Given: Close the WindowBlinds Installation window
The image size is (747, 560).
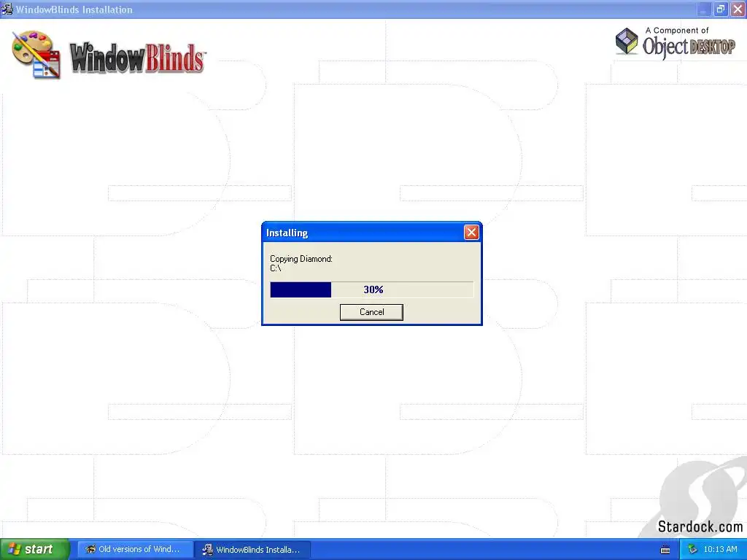Looking at the screenshot, I should coord(738,9).
